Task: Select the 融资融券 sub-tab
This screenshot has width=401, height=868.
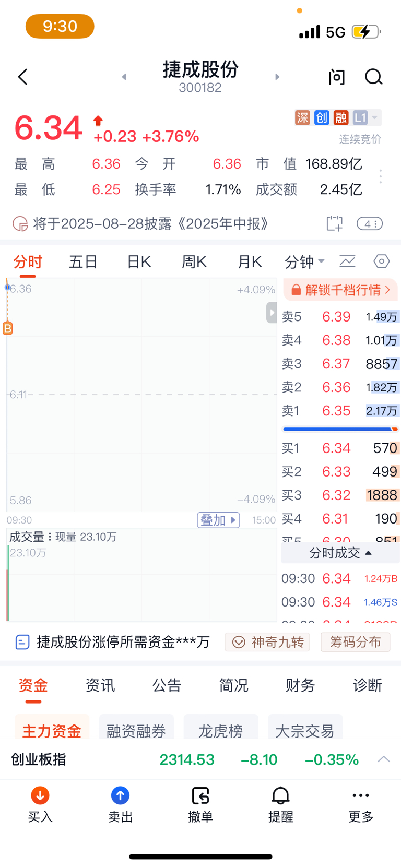Action: click(136, 728)
